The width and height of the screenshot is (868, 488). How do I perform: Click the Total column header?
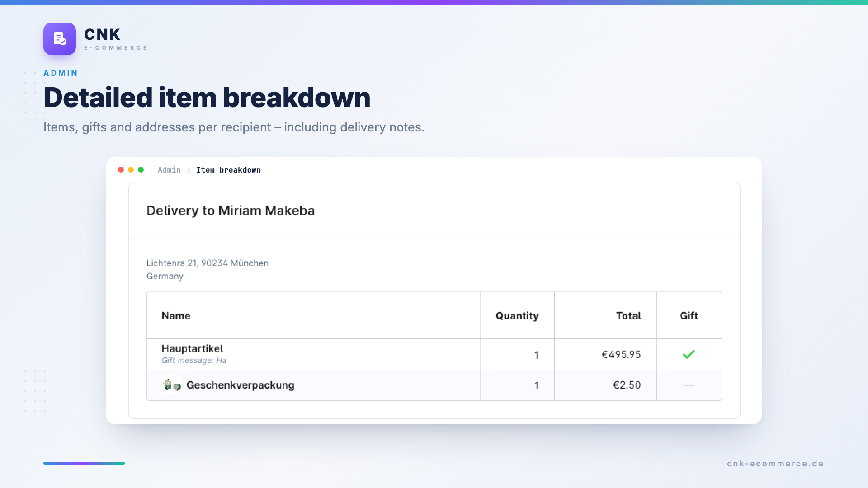[628, 316]
